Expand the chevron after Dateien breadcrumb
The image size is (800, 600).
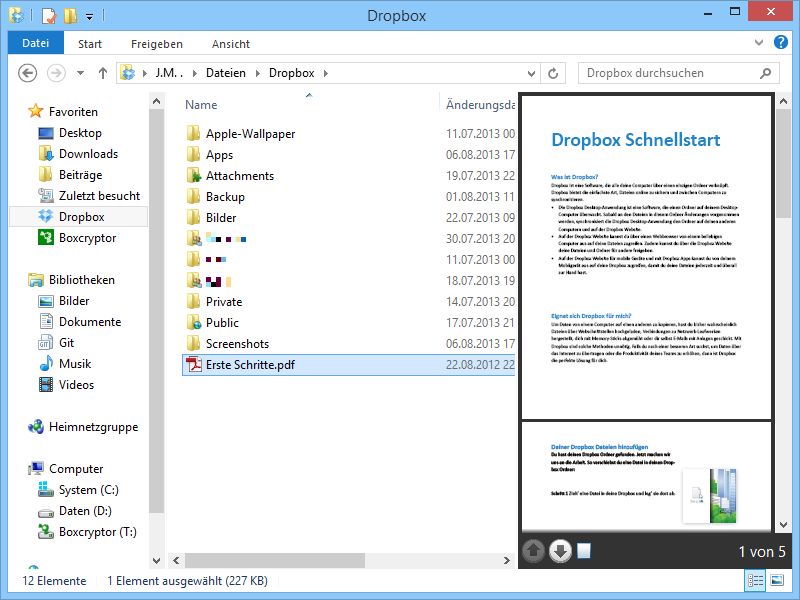(258, 73)
